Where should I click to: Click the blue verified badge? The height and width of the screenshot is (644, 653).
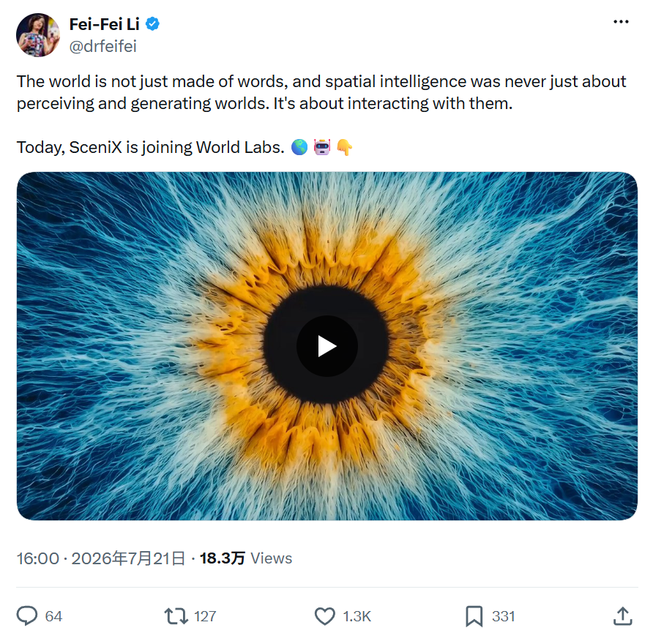click(x=152, y=23)
